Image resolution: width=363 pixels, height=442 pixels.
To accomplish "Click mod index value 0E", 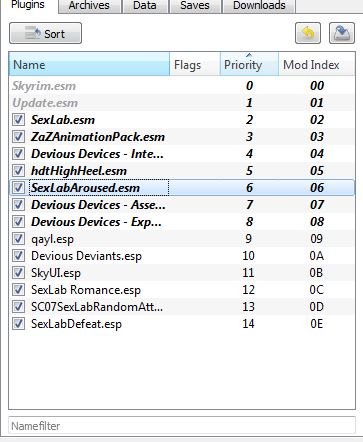I will pyautogui.click(x=316, y=324).
